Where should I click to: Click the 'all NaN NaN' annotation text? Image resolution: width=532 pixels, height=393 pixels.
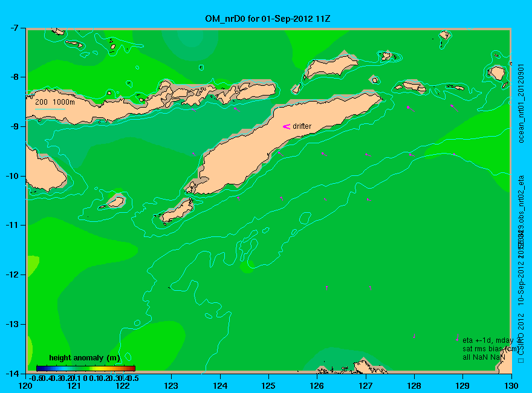click(x=484, y=357)
